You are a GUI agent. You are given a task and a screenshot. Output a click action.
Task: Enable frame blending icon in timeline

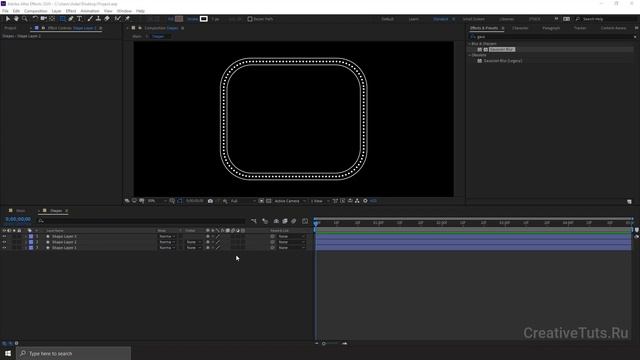coord(285,221)
